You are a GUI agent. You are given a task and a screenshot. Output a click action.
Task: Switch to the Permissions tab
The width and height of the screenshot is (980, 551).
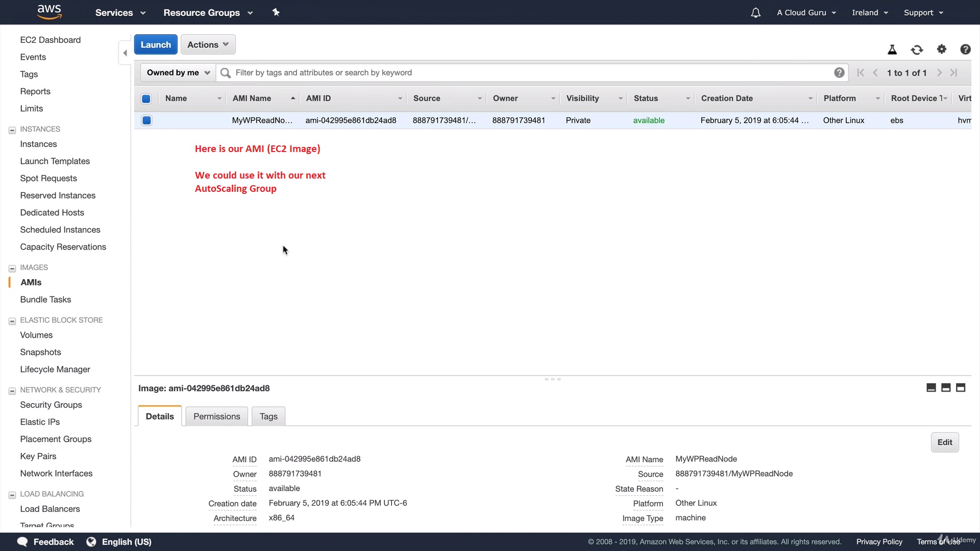tap(216, 416)
